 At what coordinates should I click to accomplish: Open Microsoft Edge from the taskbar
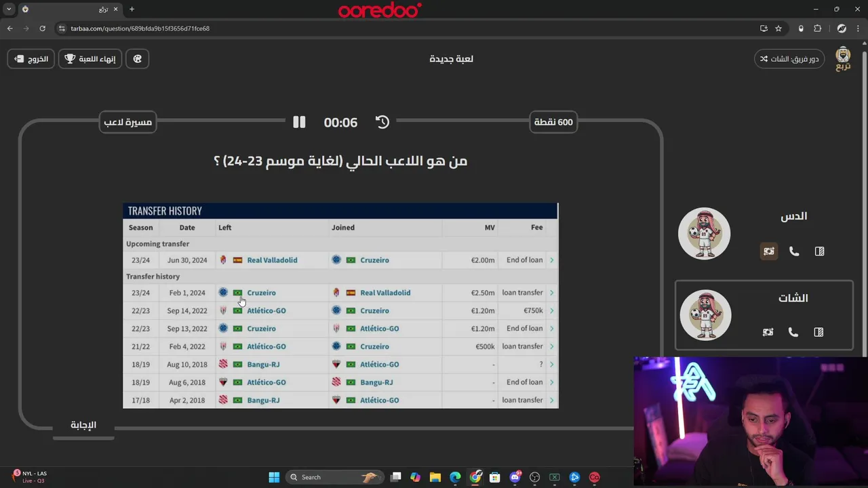pyautogui.click(x=455, y=477)
